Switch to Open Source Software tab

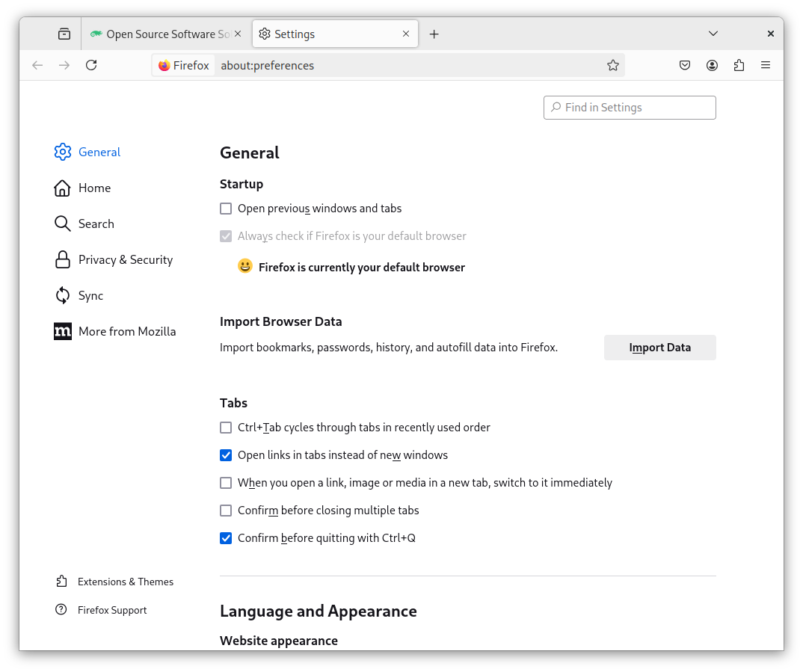(164, 34)
